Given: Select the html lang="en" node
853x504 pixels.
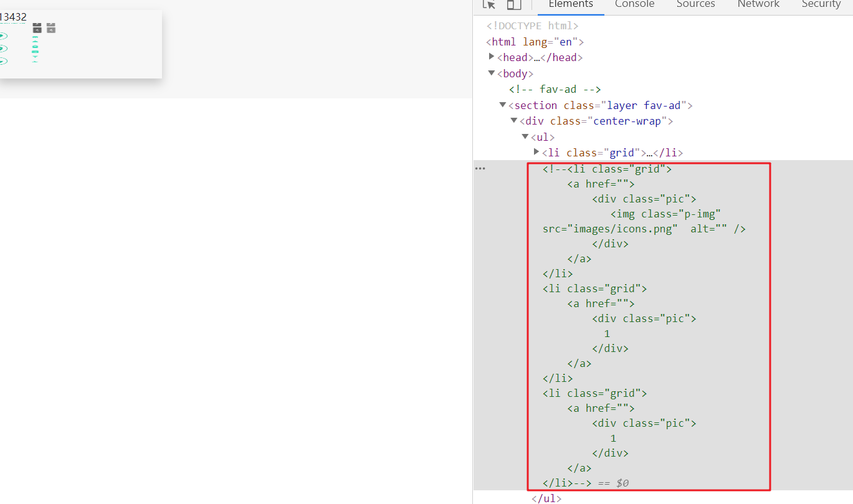Looking at the screenshot, I should [x=535, y=42].
